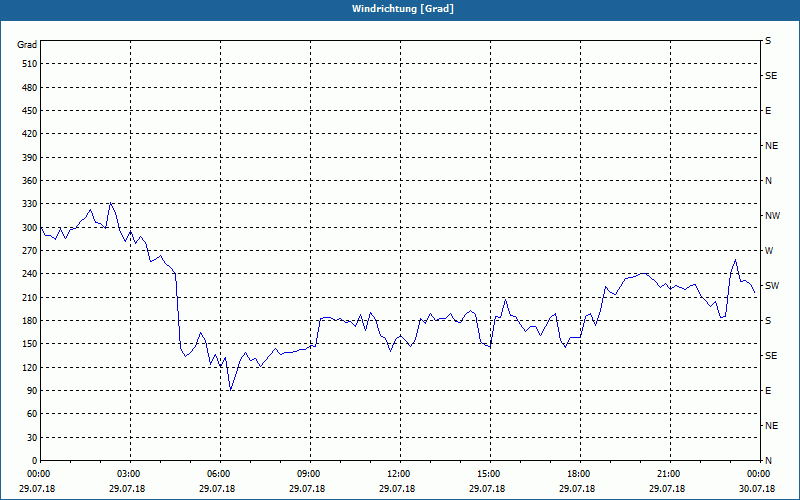Image resolution: width=800 pixels, height=500 pixels.
Task: Click the 'NW' compass label
Action: coord(772,216)
